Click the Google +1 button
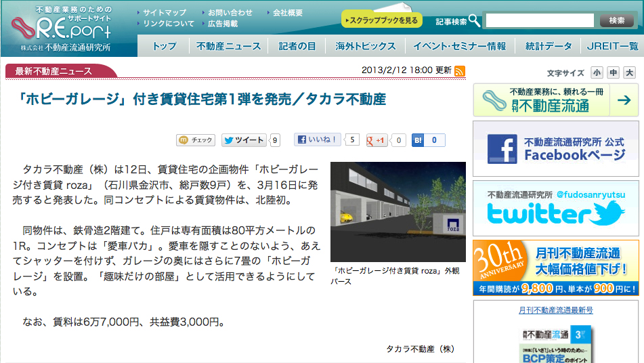Screen dimensions: 644x363 (x=377, y=140)
